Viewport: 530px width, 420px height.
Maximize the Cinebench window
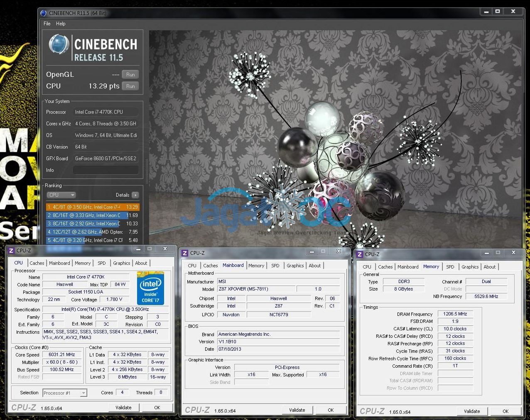pyautogui.click(x=497, y=12)
